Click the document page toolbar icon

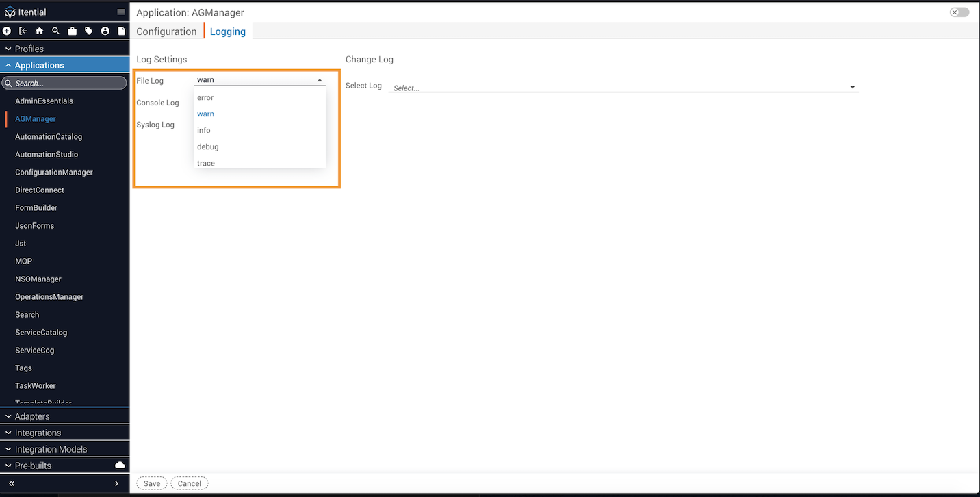point(122,31)
